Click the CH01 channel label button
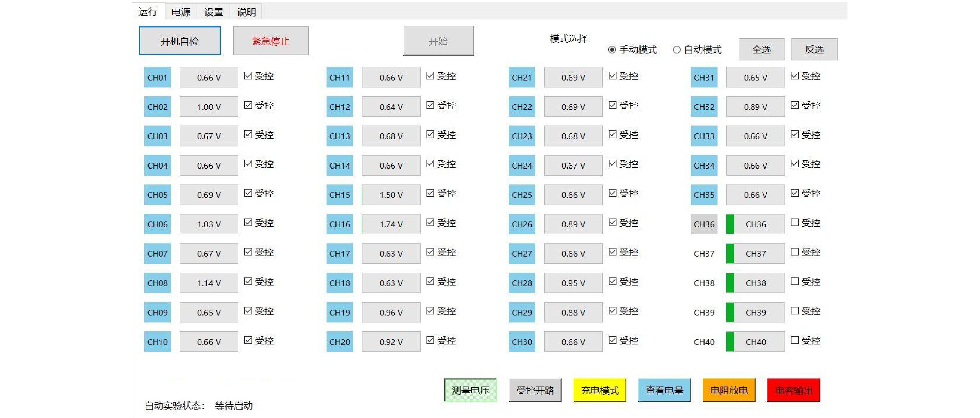The height and width of the screenshot is (418, 980). coord(157,77)
